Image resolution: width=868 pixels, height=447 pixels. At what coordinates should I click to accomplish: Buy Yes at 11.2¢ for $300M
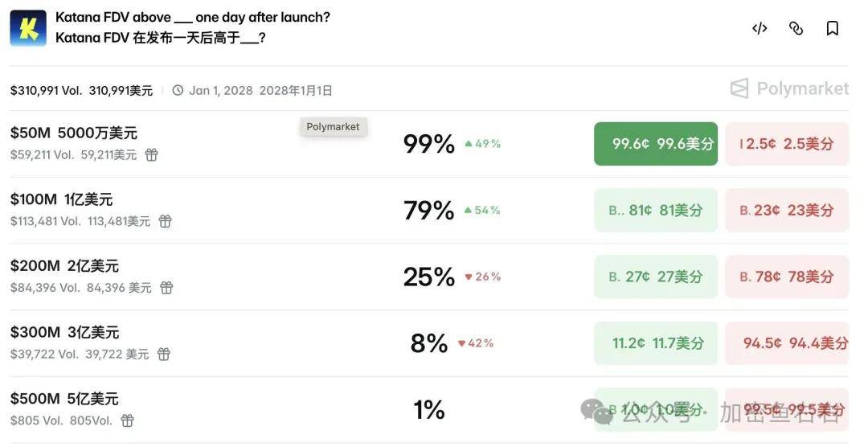click(x=655, y=343)
